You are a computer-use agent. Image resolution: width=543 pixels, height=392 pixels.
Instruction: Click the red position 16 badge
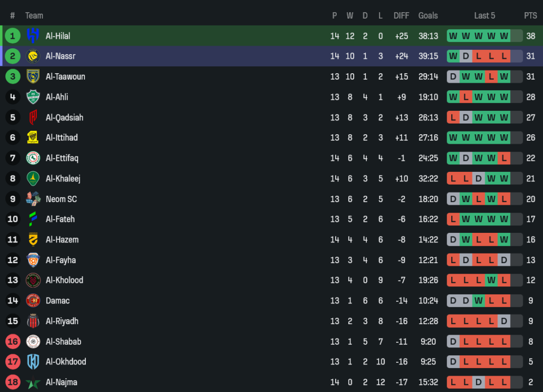pos(13,342)
